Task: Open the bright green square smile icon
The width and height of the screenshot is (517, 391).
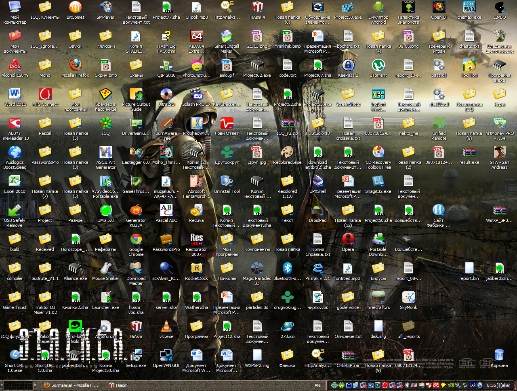Action: [x=75, y=326]
